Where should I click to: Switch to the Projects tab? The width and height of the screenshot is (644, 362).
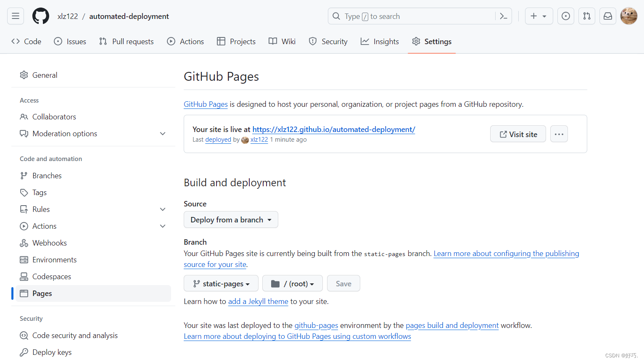(x=236, y=41)
